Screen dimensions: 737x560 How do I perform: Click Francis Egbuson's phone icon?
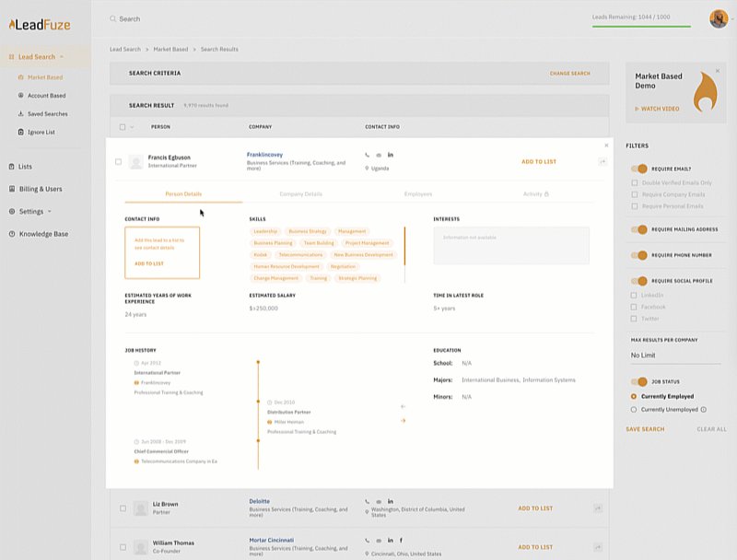coord(367,155)
